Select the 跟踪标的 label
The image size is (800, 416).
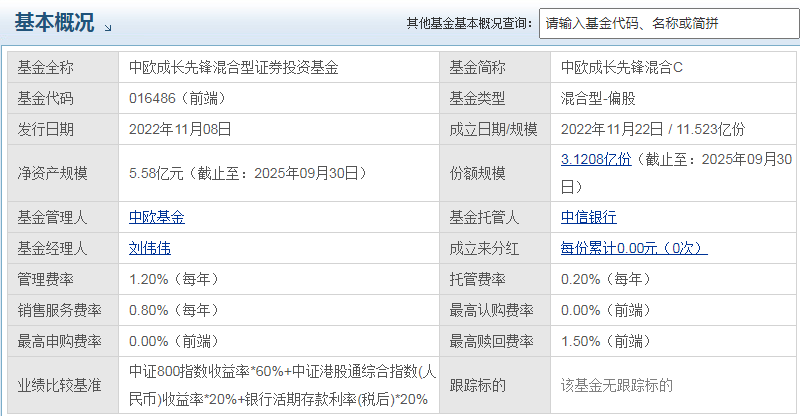(x=477, y=385)
